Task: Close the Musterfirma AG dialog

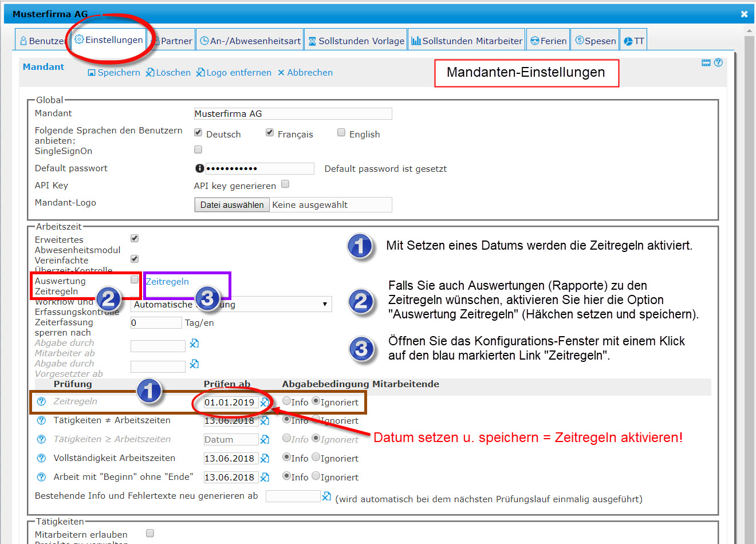Action: (744, 14)
